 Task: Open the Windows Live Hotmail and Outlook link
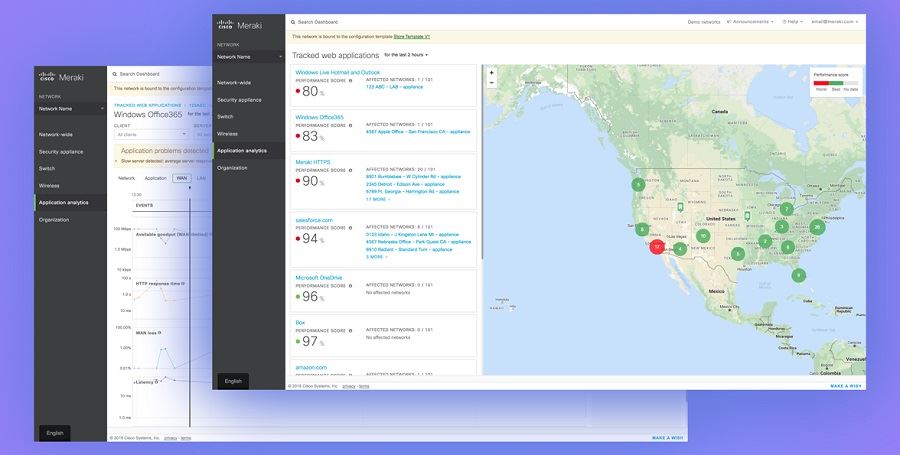tap(338, 73)
